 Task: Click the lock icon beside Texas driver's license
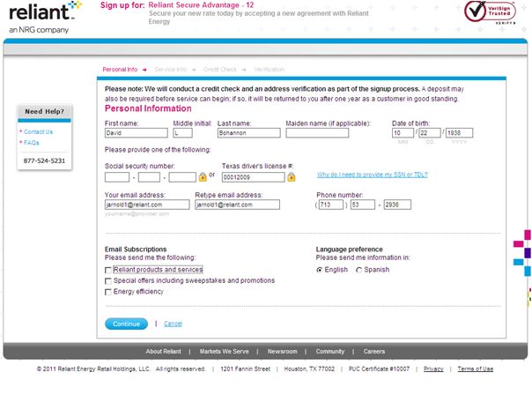[x=292, y=176]
